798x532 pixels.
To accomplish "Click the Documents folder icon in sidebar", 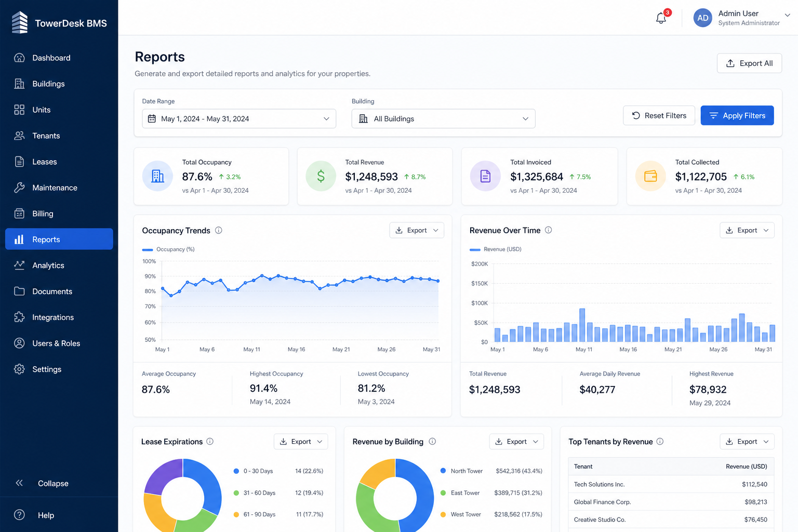I will point(19,291).
